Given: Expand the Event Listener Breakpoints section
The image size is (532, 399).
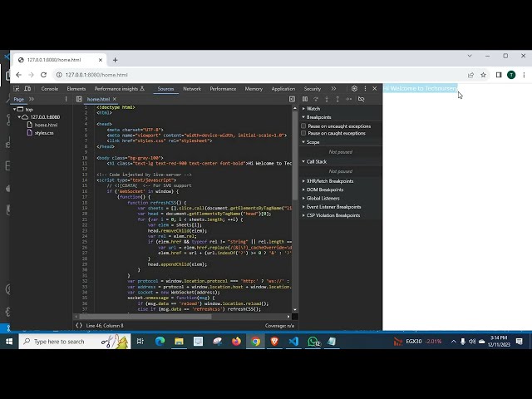Looking at the screenshot, I should click(x=333, y=207).
